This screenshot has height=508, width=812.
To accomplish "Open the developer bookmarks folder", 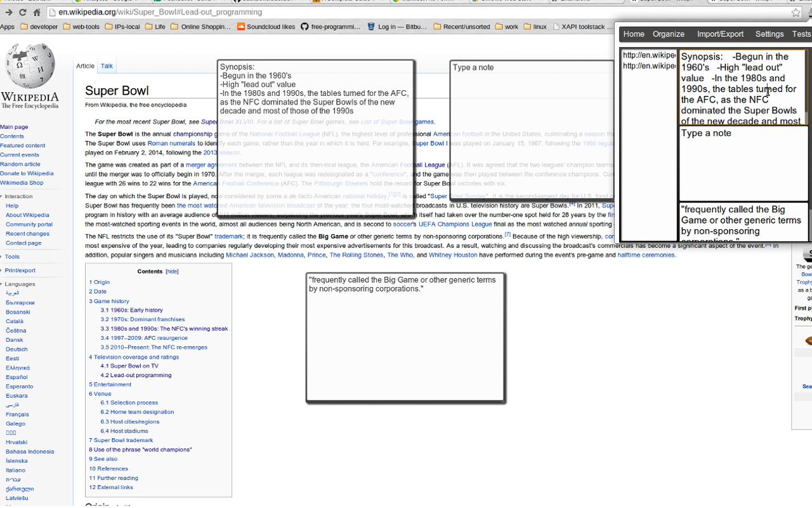I will tap(39, 27).
